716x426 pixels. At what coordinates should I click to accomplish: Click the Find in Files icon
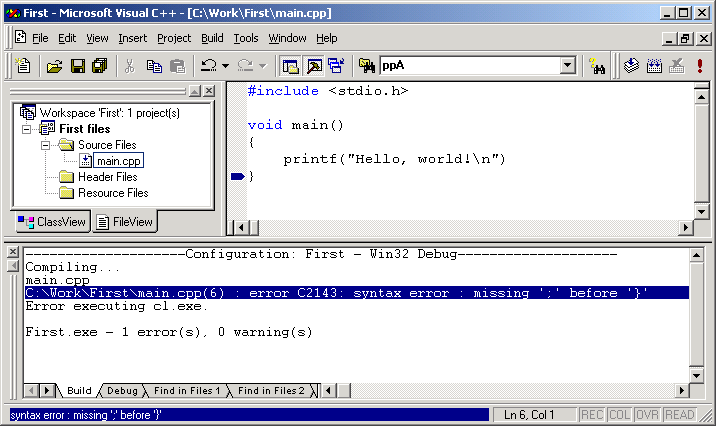tap(367, 66)
